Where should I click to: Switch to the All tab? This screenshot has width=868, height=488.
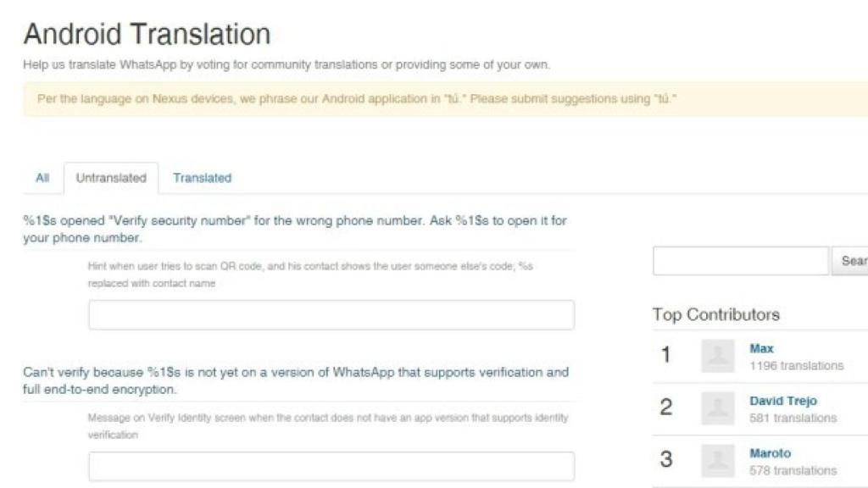pyautogui.click(x=42, y=178)
